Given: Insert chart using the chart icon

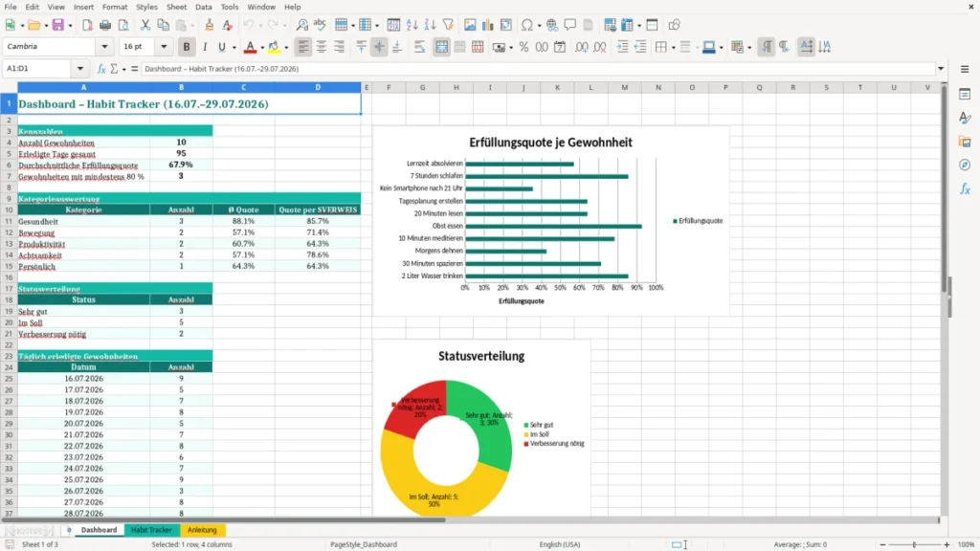Looking at the screenshot, I should [x=488, y=25].
